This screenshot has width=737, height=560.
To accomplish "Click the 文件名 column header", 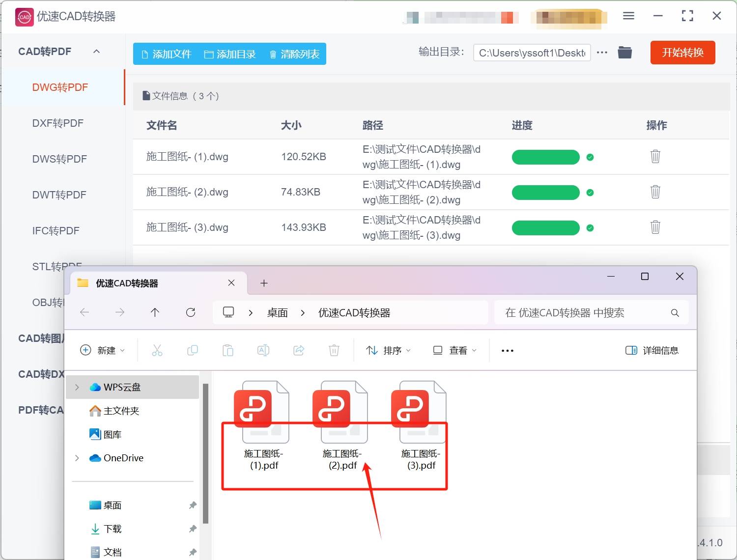I will (162, 125).
